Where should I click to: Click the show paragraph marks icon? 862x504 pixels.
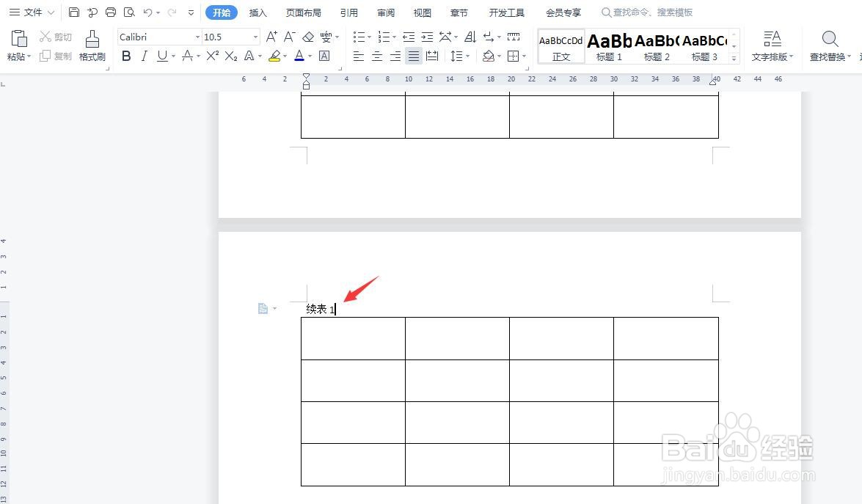click(x=488, y=37)
